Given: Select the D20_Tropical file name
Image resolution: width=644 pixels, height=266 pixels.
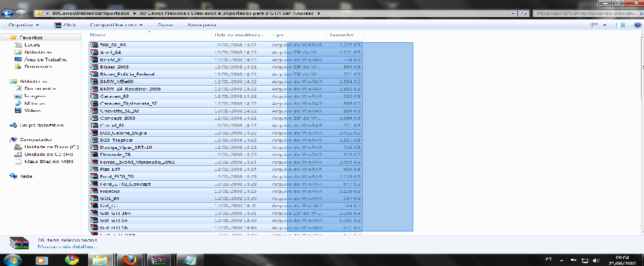Looking at the screenshot, I should click(115, 140).
